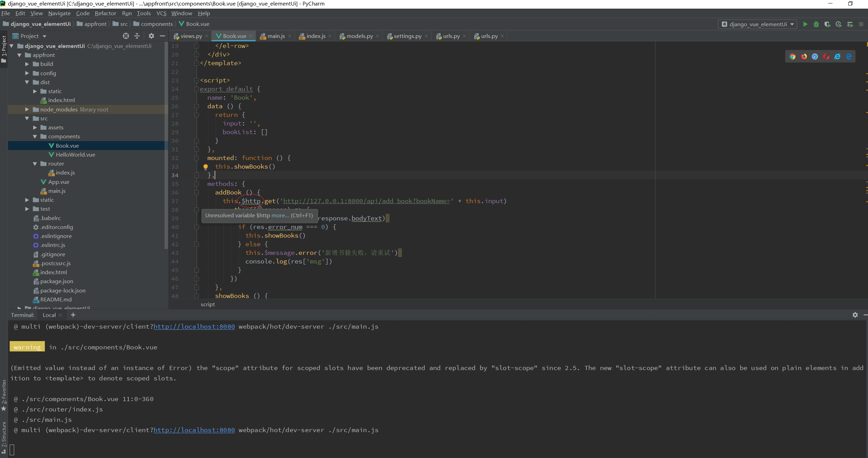The width and height of the screenshot is (868, 458).
Task: Open views.py file tab
Action: pyautogui.click(x=191, y=36)
